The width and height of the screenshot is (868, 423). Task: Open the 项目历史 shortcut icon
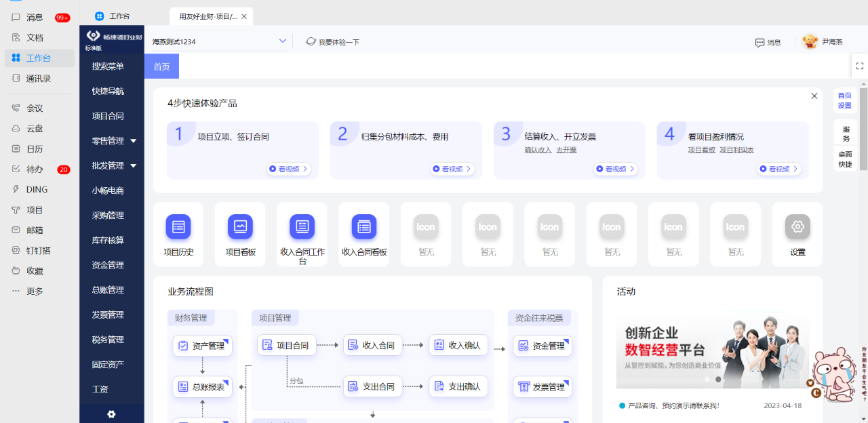click(178, 226)
